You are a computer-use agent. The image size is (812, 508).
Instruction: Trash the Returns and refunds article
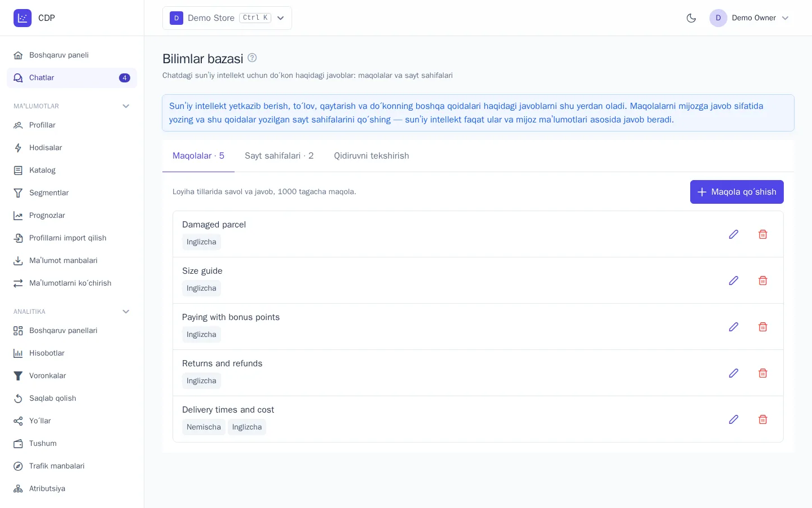tap(763, 373)
